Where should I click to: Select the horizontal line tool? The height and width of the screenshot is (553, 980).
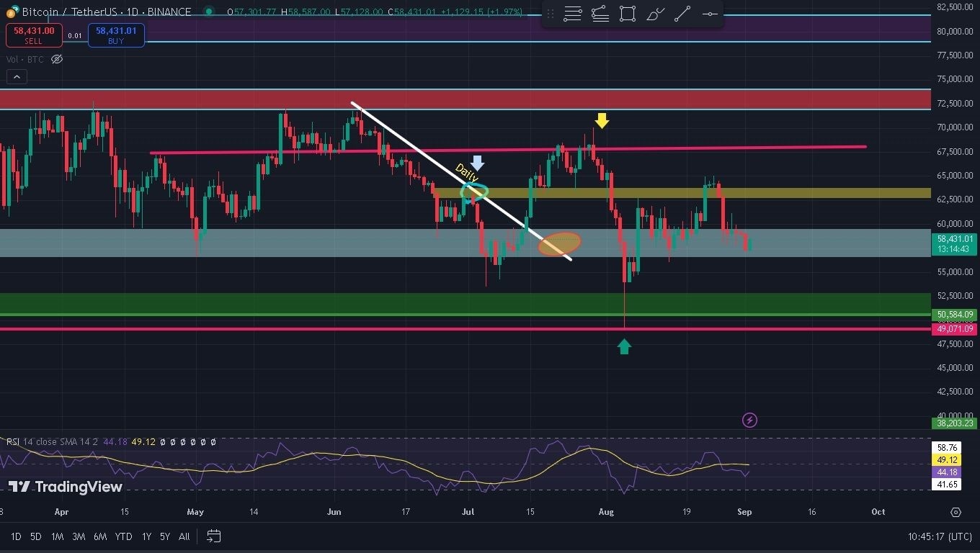pos(710,14)
